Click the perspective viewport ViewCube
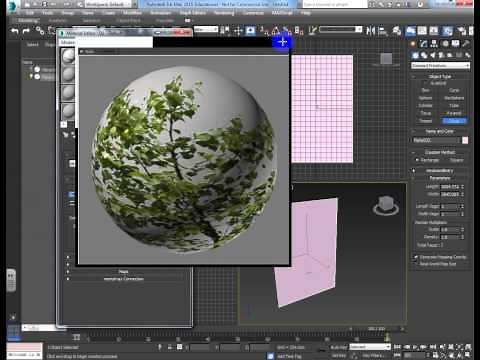This screenshot has width=480, height=360. [x=386, y=205]
